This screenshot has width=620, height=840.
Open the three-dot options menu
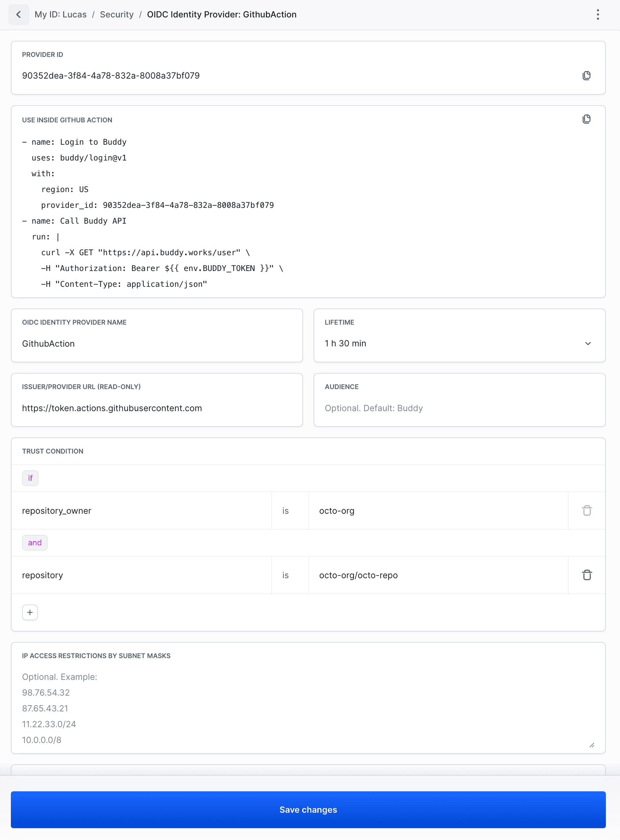(598, 14)
